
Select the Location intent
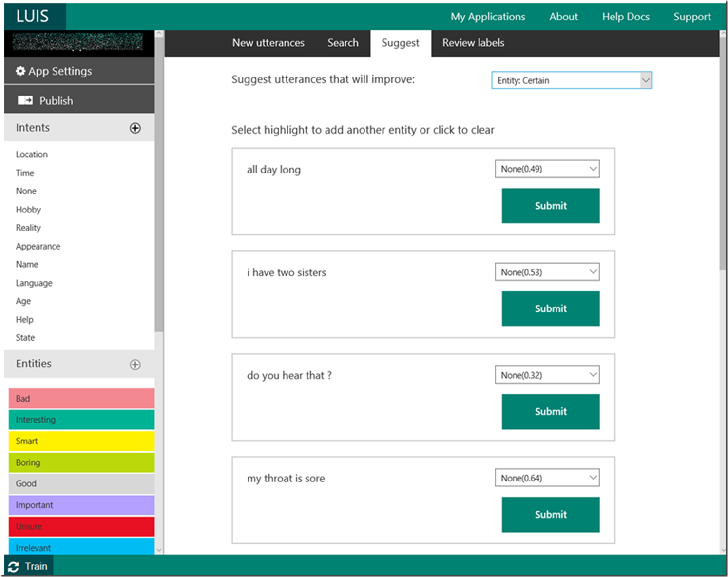pos(32,154)
